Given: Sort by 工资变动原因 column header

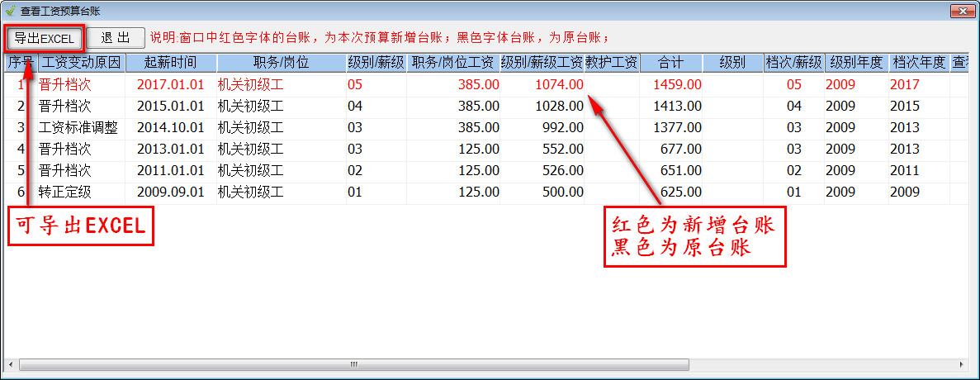Looking at the screenshot, I should coord(80,63).
